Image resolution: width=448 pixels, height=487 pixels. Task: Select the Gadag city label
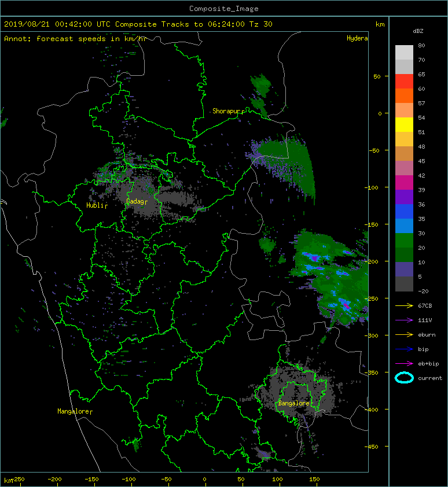(135, 202)
